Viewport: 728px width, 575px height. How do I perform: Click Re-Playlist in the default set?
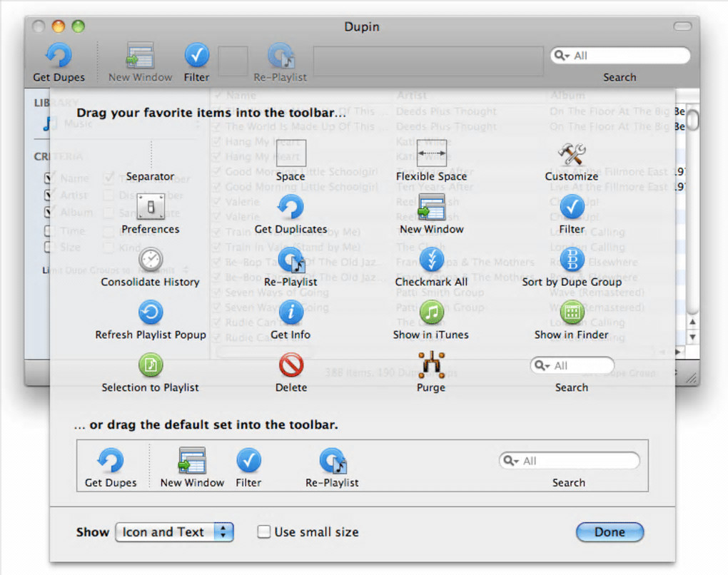[x=332, y=467]
